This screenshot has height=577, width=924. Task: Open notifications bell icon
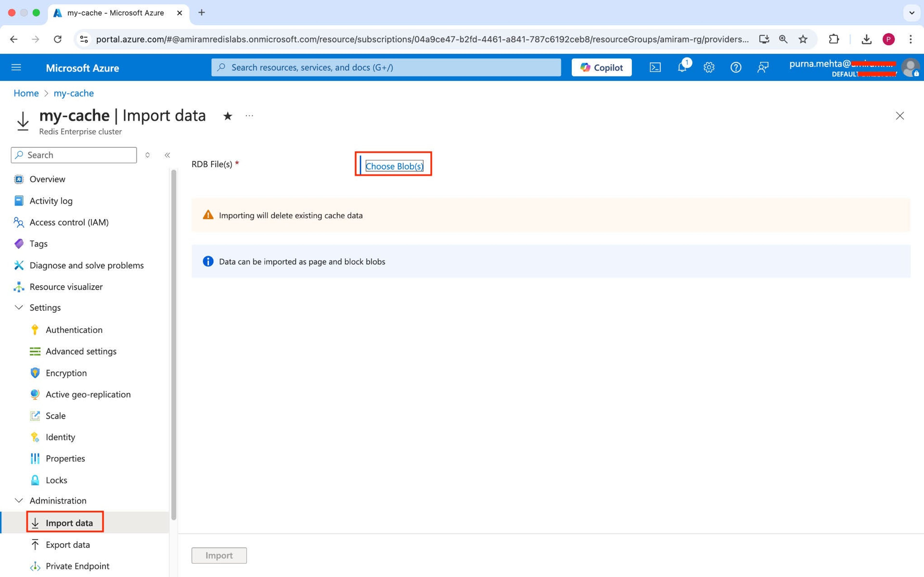click(682, 68)
